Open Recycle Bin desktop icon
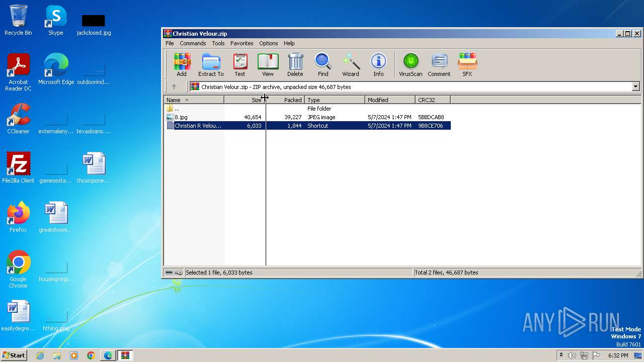644x362 pixels. 18,20
